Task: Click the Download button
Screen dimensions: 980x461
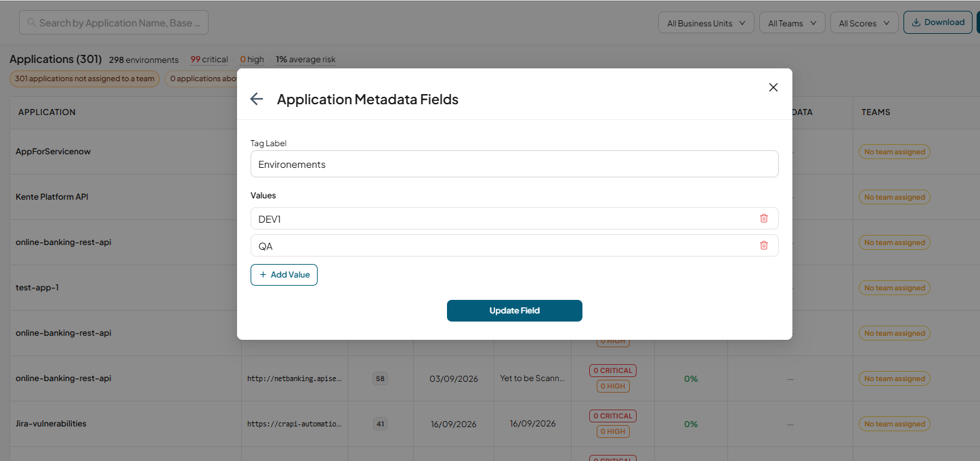Action: coord(937,22)
